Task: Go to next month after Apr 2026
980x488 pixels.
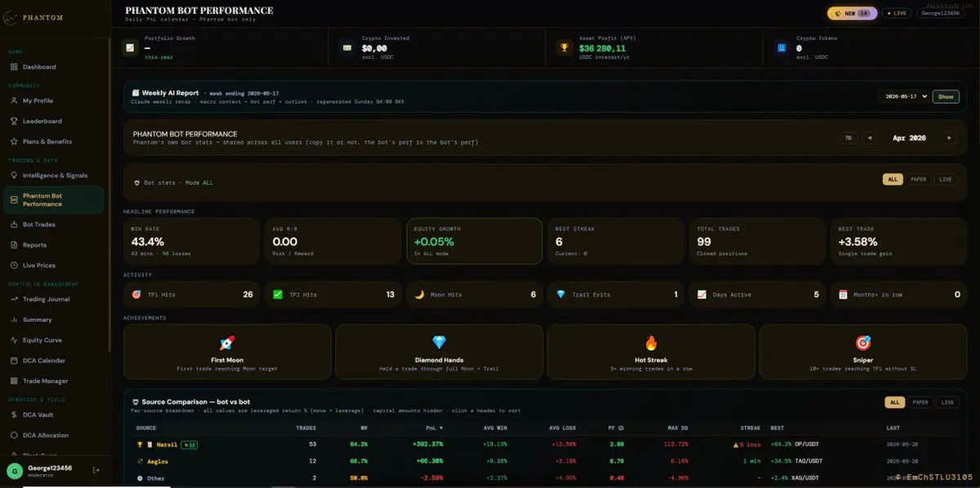Action: [949, 138]
